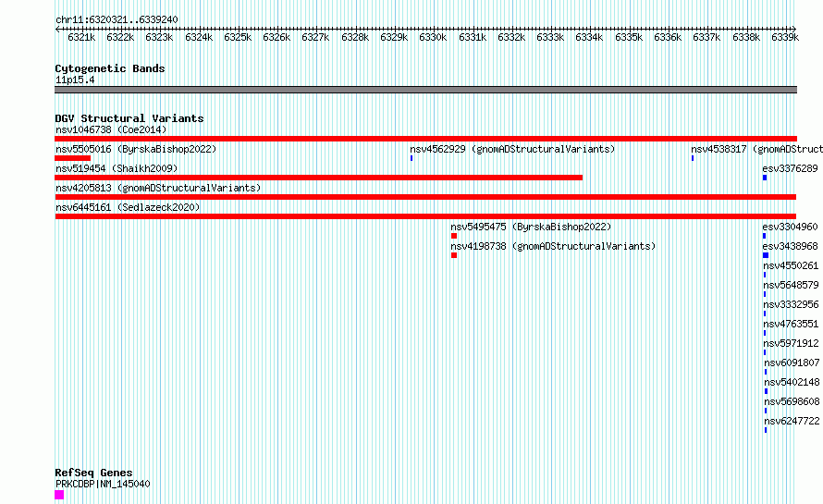This screenshot has height=504, width=823.
Task: Open the DGV Structural Variants track title
Action: tap(129, 118)
